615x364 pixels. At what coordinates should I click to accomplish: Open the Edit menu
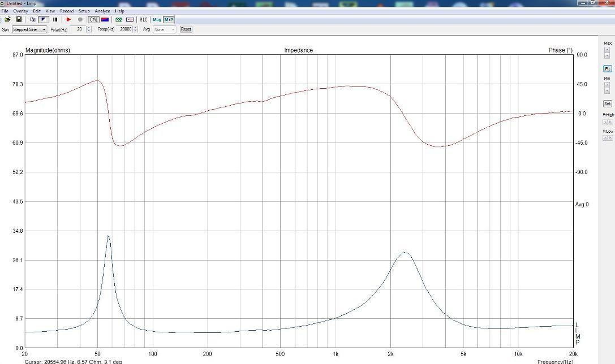coord(36,11)
